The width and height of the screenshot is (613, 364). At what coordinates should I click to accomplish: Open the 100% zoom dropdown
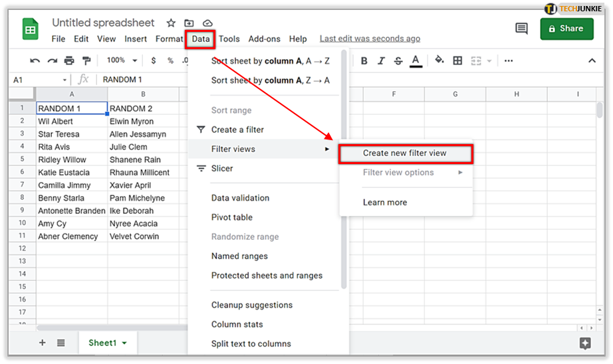pyautogui.click(x=120, y=60)
